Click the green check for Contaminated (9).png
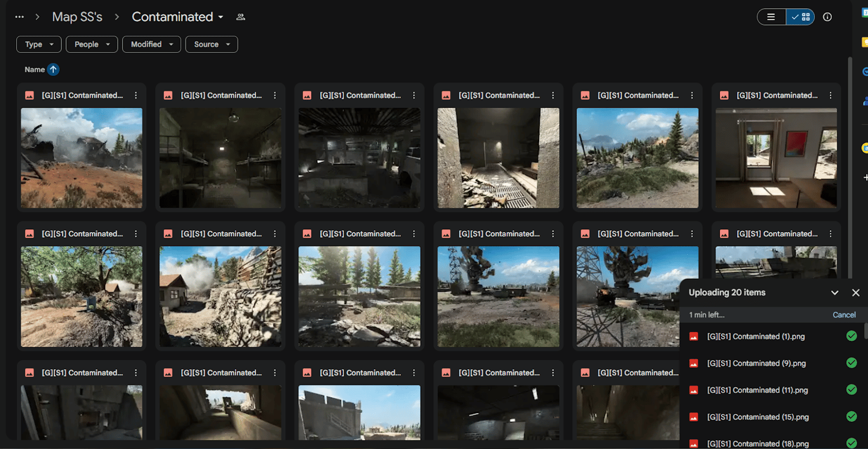 click(852, 363)
